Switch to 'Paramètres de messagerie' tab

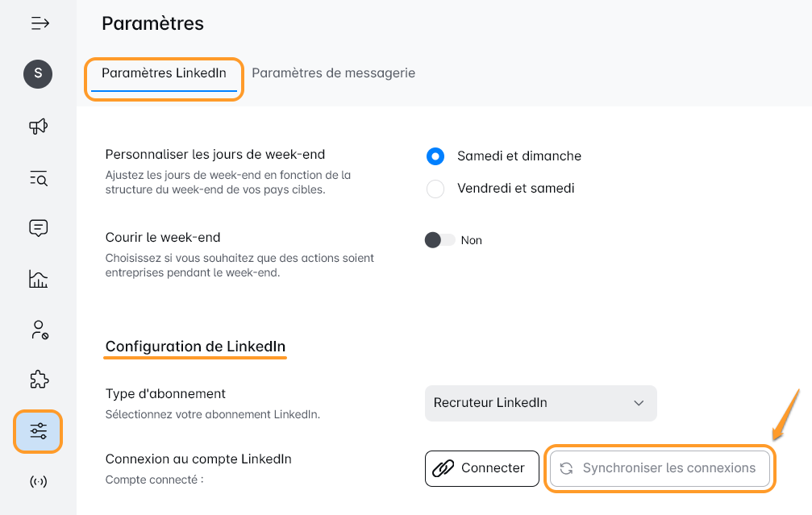(x=333, y=73)
